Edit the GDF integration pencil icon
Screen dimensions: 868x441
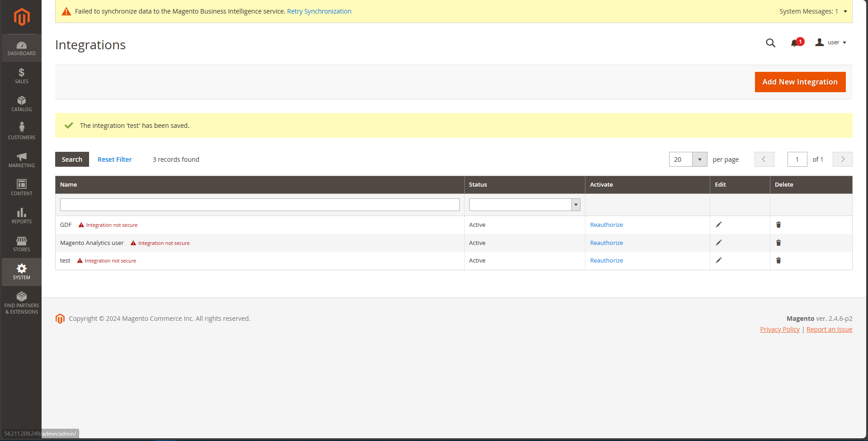[719, 225]
